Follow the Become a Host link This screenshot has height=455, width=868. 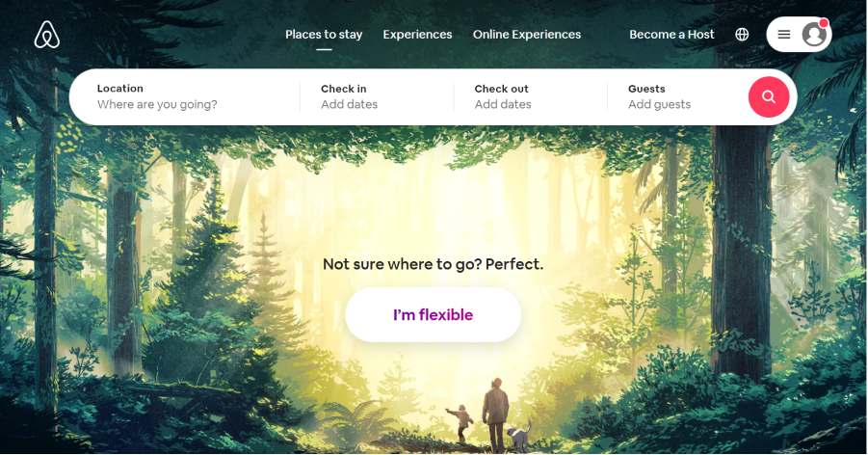click(x=671, y=35)
